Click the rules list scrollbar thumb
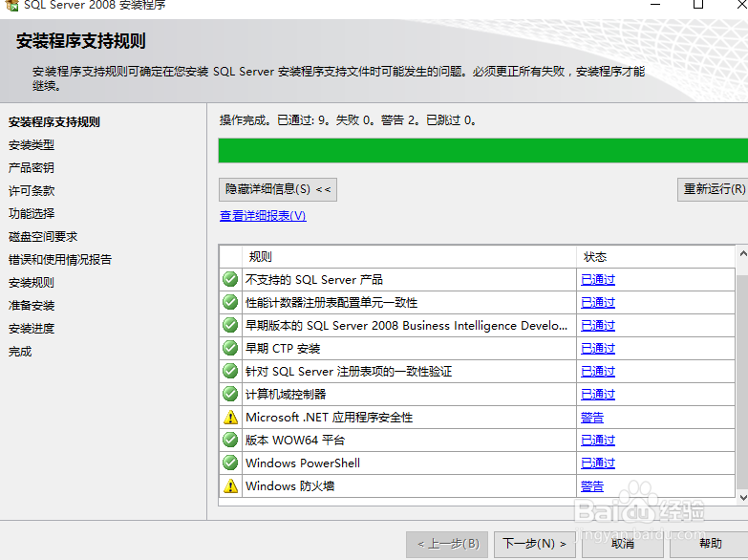The width and height of the screenshot is (748, 560). point(743,381)
